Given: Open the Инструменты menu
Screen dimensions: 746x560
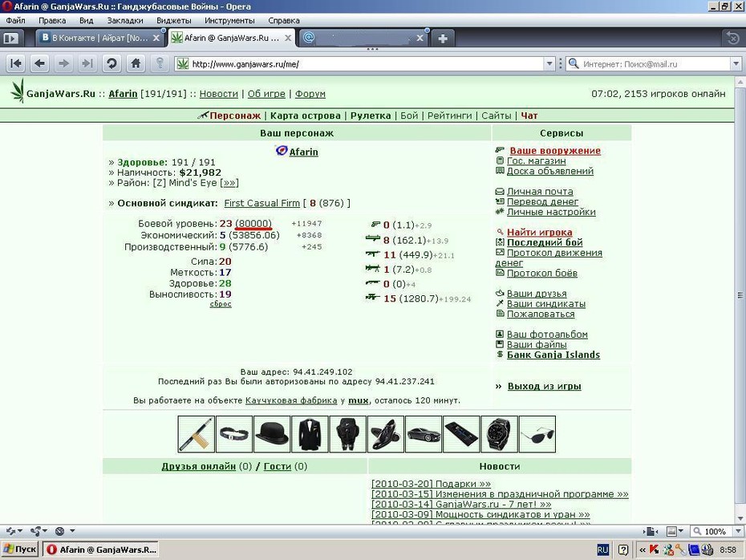Looking at the screenshot, I should pos(229,21).
